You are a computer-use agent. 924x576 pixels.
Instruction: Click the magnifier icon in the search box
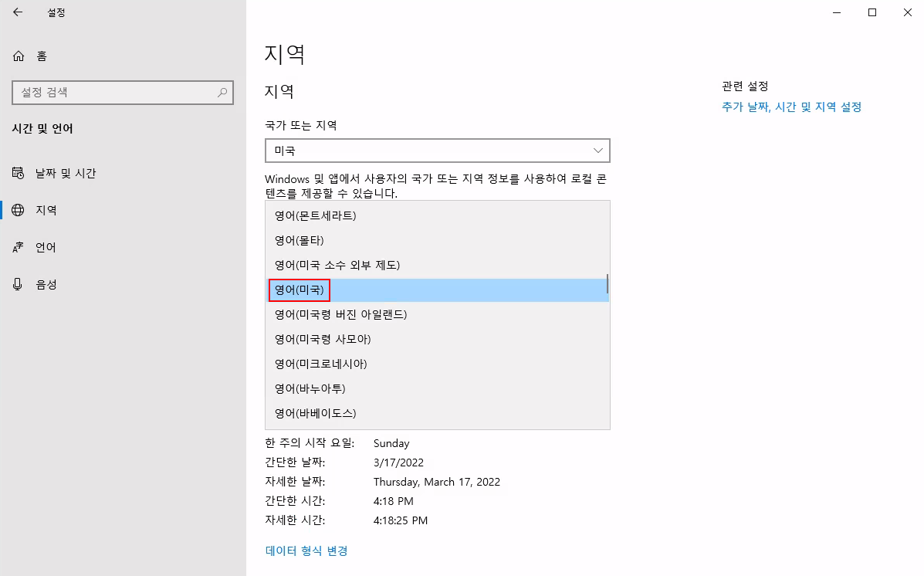pyautogui.click(x=222, y=92)
